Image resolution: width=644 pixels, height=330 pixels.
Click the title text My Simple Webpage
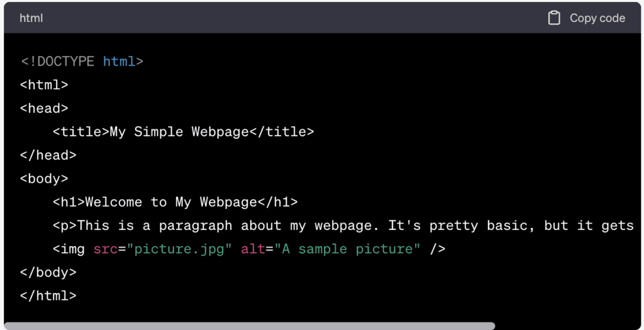[179, 132]
